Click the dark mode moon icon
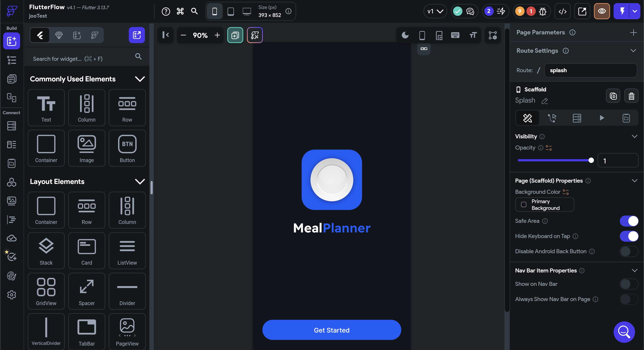The height and width of the screenshot is (350, 644). [405, 35]
